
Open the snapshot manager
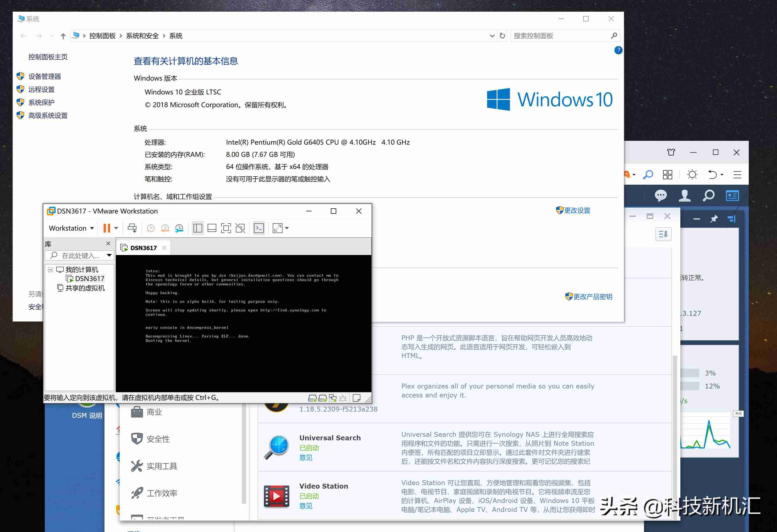pos(179,228)
